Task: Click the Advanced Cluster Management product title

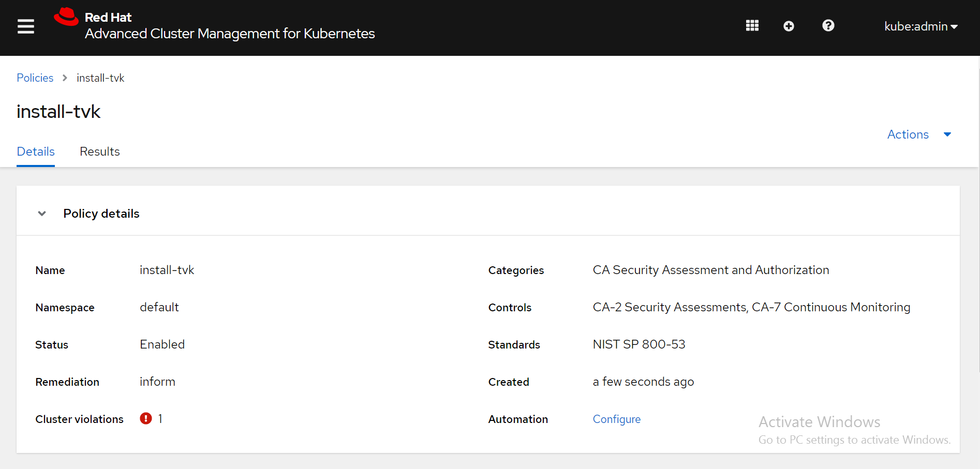Action: (229, 34)
